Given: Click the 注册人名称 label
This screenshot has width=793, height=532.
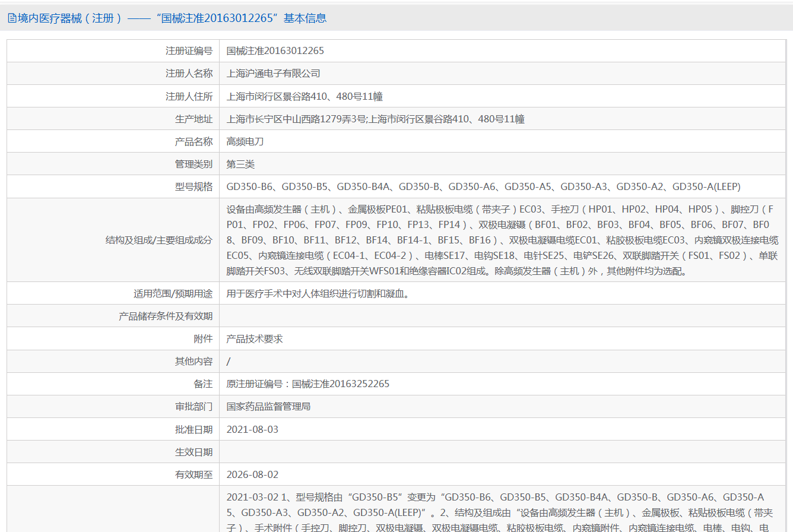Looking at the screenshot, I should tap(189, 74).
